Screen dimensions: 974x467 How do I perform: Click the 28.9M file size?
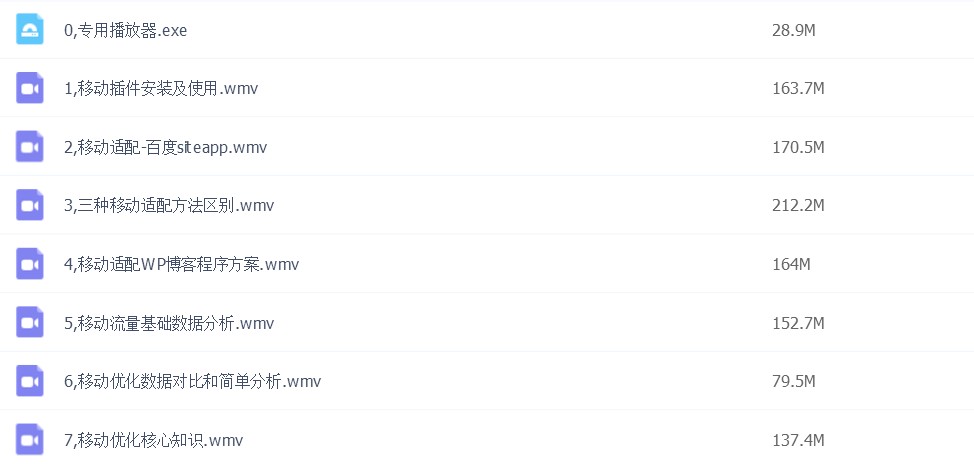pyautogui.click(x=793, y=30)
